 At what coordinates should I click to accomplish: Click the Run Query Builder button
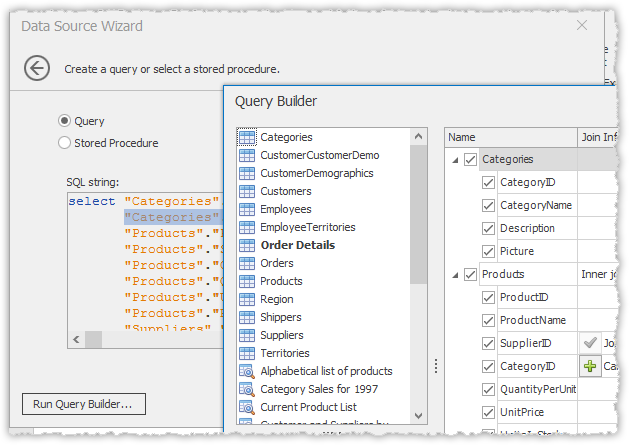(83, 404)
